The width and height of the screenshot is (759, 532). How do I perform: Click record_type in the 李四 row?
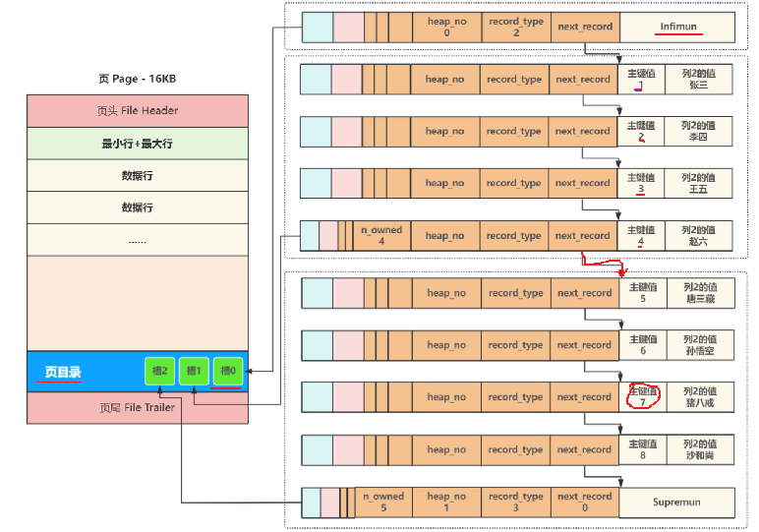513,131
